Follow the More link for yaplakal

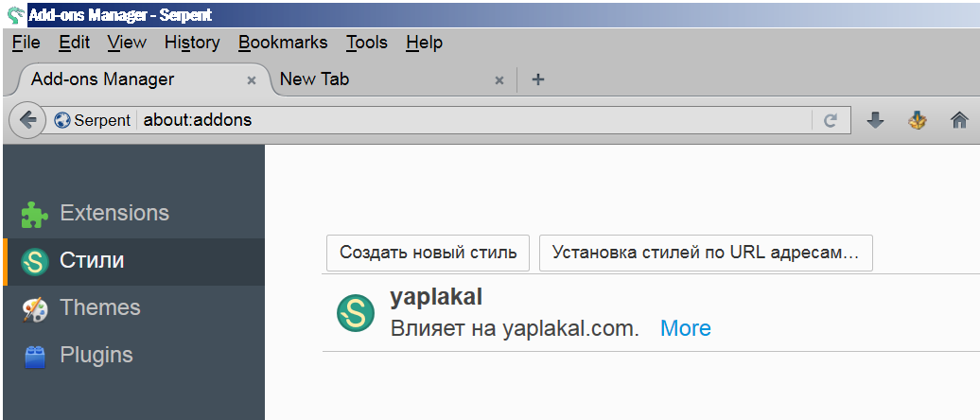686,328
